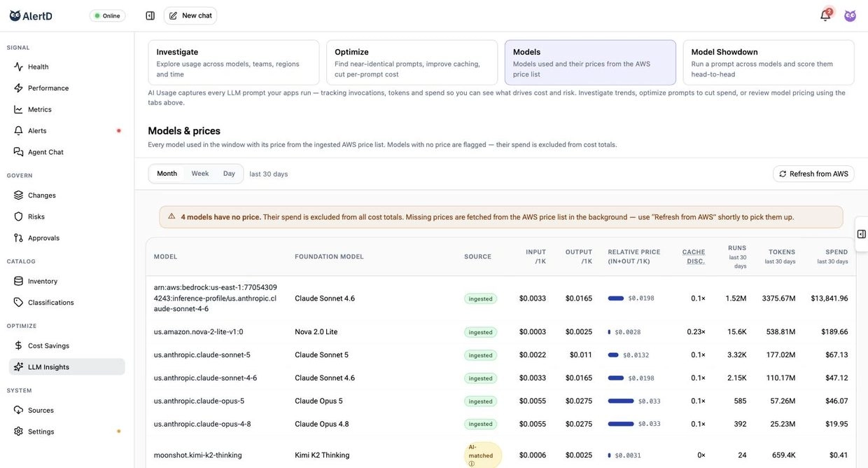Image resolution: width=868 pixels, height=468 pixels.
Task: Click the Health pulse icon
Action: click(18, 67)
